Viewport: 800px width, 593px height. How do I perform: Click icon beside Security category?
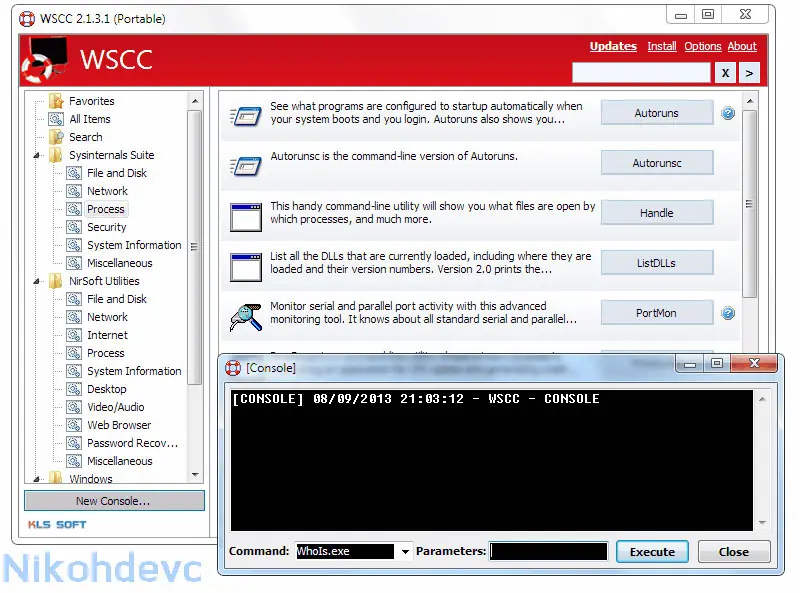point(74,227)
